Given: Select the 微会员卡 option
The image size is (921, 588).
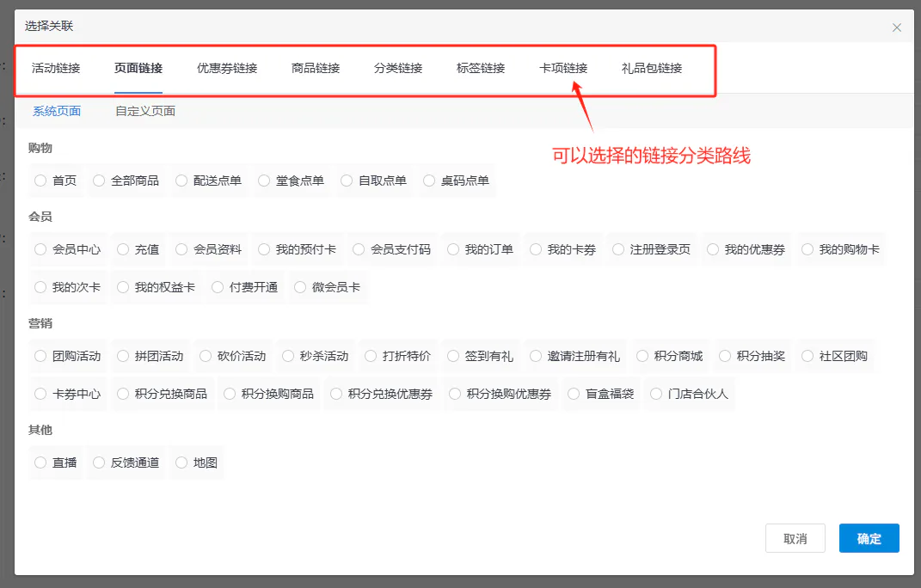Looking at the screenshot, I should click(x=300, y=287).
